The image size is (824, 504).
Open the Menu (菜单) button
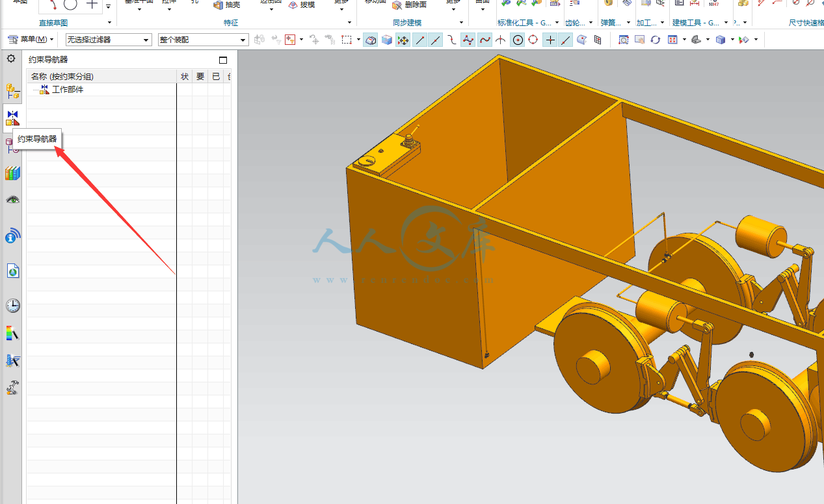coord(31,40)
